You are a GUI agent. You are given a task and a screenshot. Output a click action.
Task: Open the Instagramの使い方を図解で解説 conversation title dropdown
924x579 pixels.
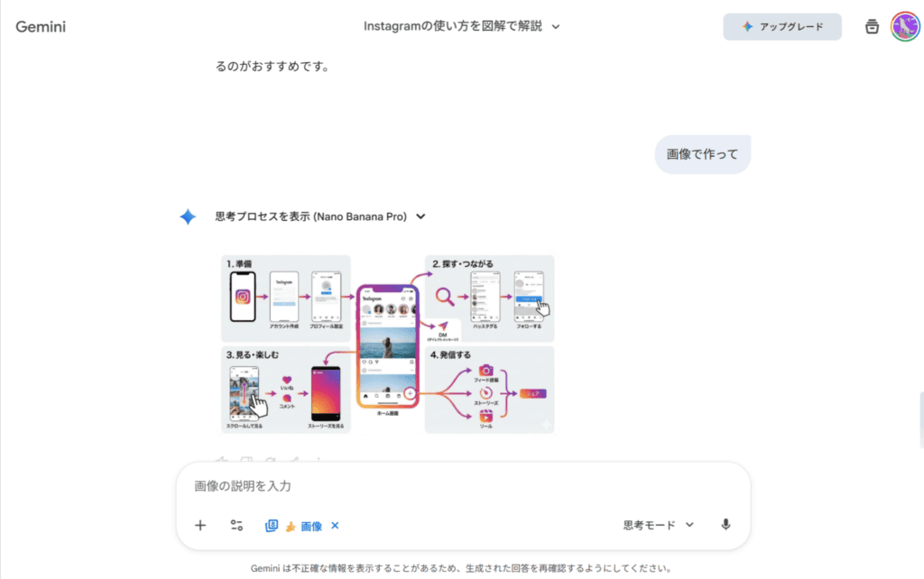pyautogui.click(x=461, y=26)
